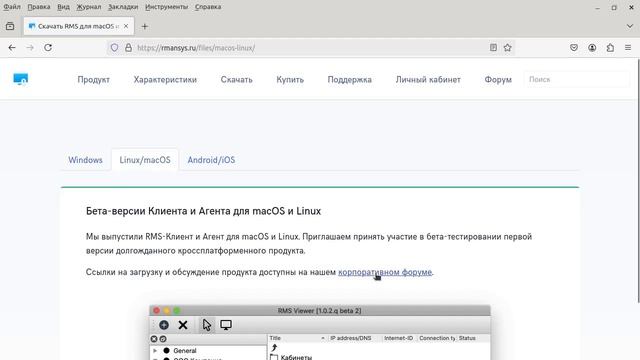Click the address bar URL field
The image size is (640, 360).
[310, 48]
